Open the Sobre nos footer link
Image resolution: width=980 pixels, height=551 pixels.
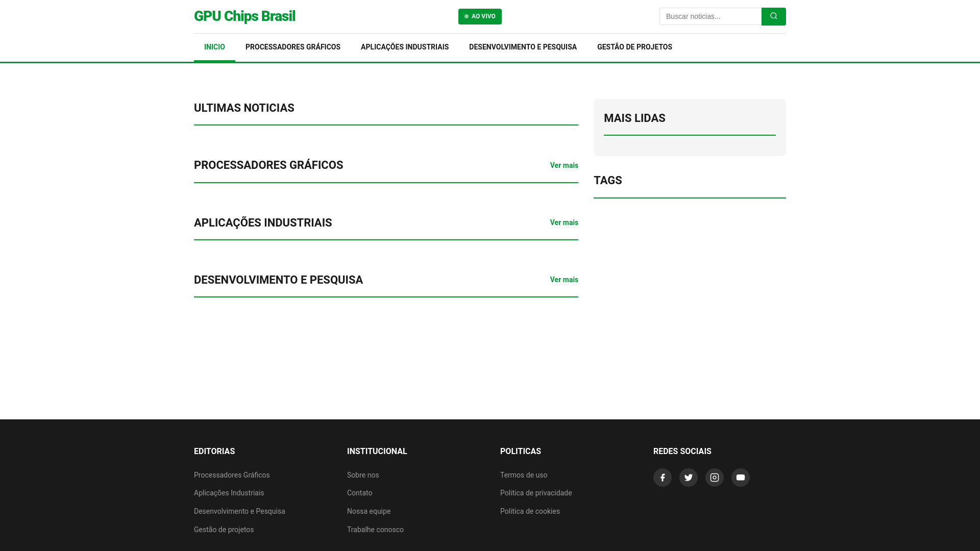click(x=363, y=475)
